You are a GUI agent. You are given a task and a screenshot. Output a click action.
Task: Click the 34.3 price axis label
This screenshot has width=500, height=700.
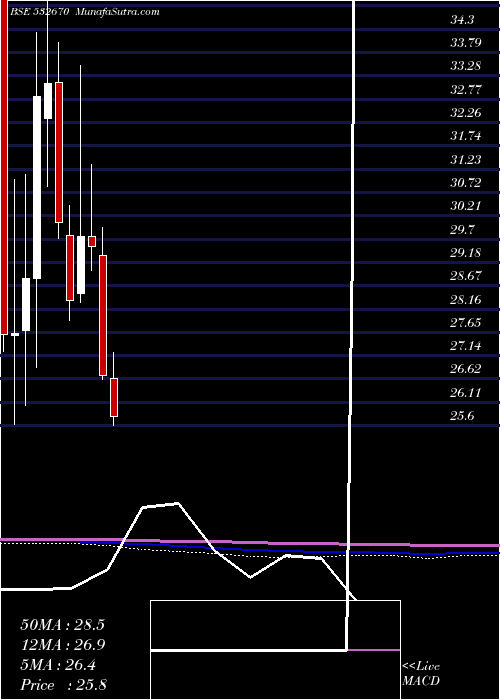[462, 20]
